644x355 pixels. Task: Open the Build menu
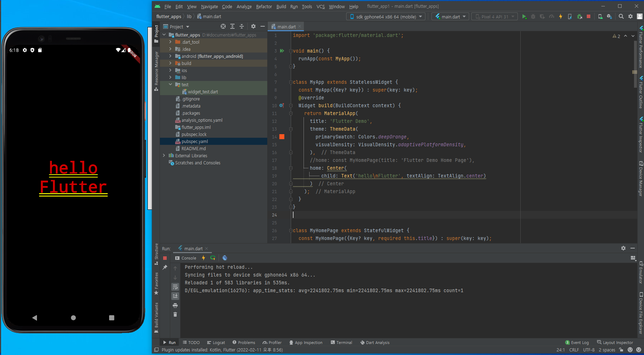pos(281,6)
